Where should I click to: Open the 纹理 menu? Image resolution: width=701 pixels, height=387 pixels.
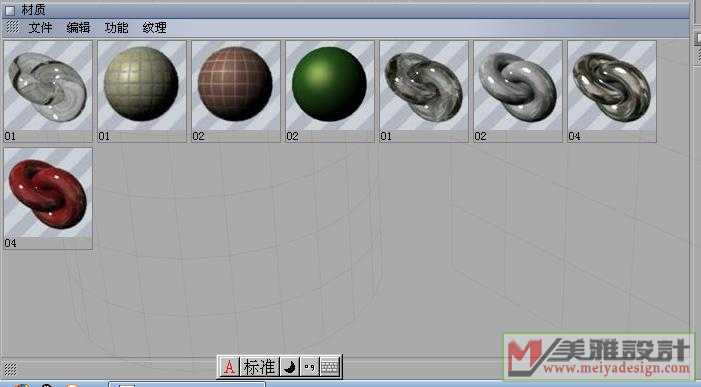(155, 28)
